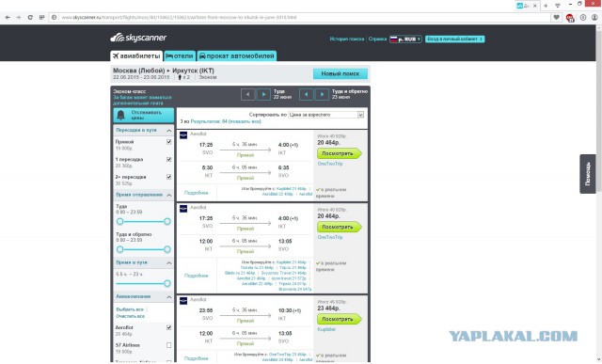Click the Skyscanner logo
Screen dimensions: 602x364
(138, 38)
